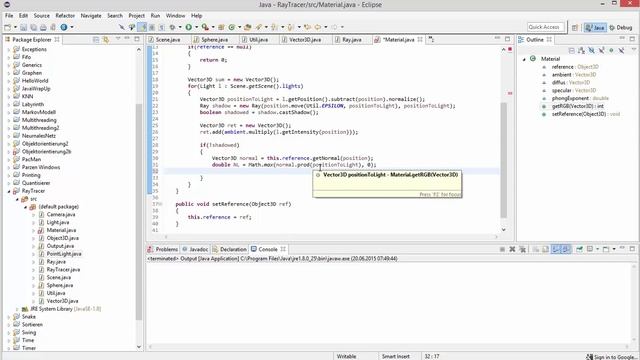The height and width of the screenshot is (360, 640).
Task: Select the Java perspective button
Action: (x=595, y=27)
